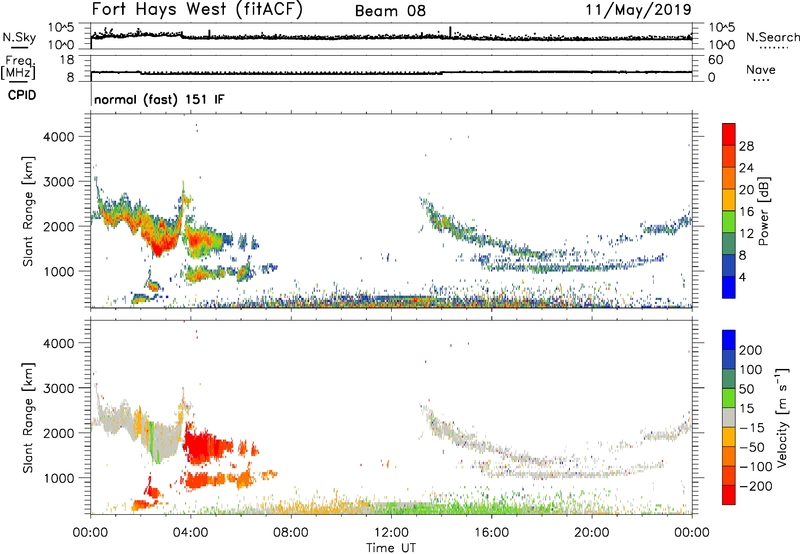The image size is (800, 554).
Task: Click the 'N.Search' legend label
Action: click(x=772, y=37)
